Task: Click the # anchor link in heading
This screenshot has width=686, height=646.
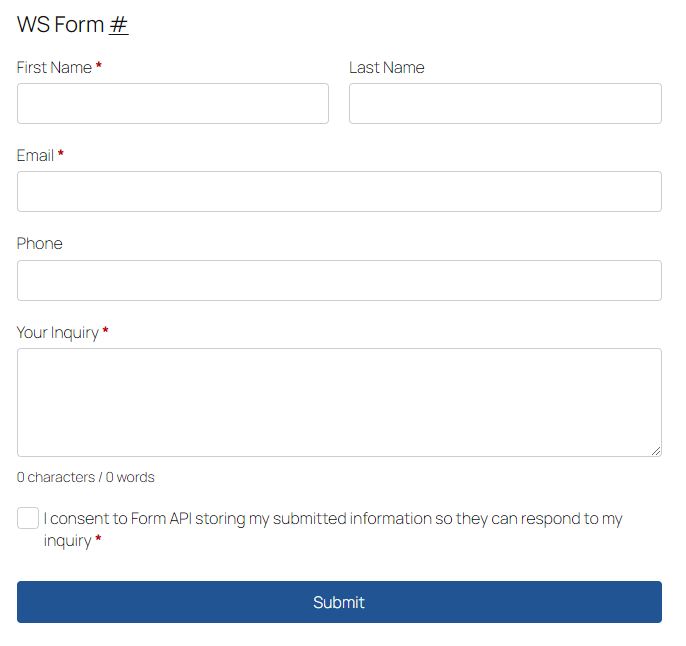Action: pyautogui.click(x=119, y=25)
